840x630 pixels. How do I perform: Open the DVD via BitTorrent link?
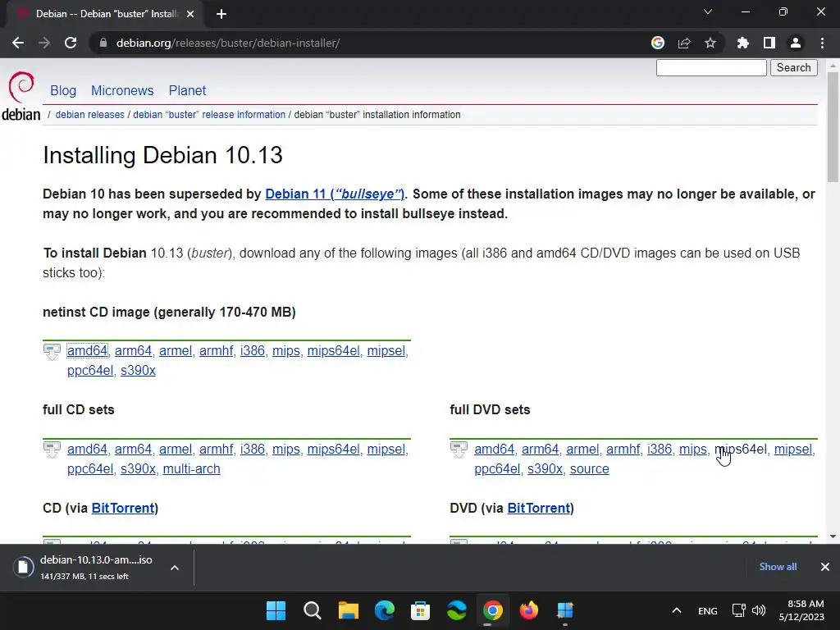538,508
